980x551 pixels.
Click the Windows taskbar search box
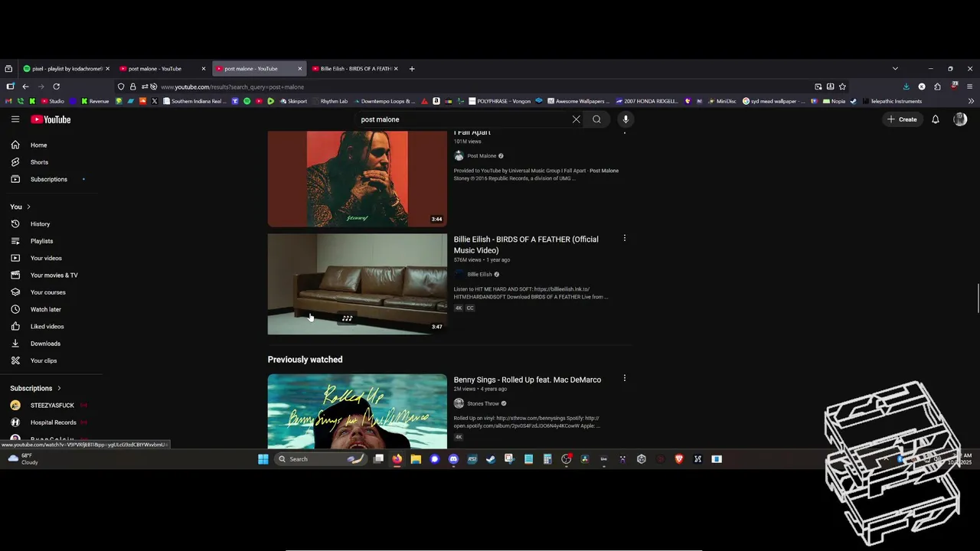pos(320,459)
